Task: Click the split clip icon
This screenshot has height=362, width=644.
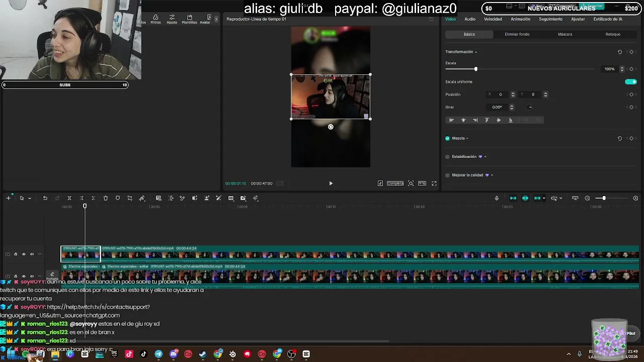Action: click(69, 198)
